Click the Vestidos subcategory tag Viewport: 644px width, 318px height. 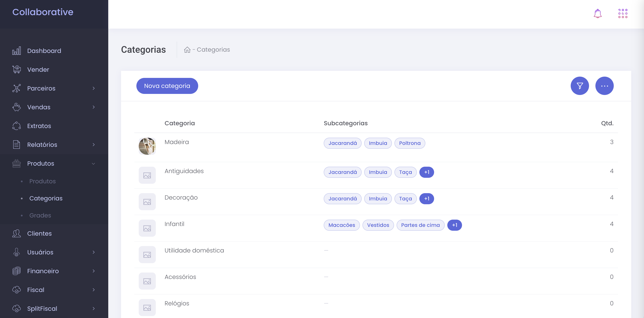point(378,225)
